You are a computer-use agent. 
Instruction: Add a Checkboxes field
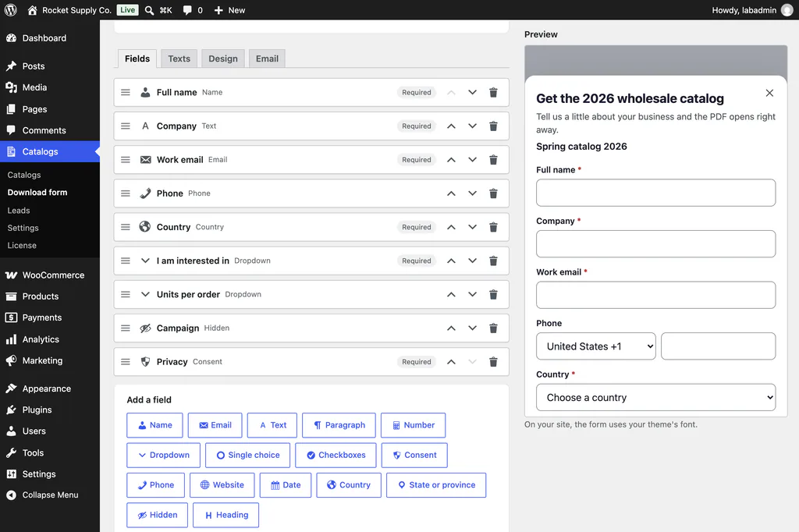[336, 455]
